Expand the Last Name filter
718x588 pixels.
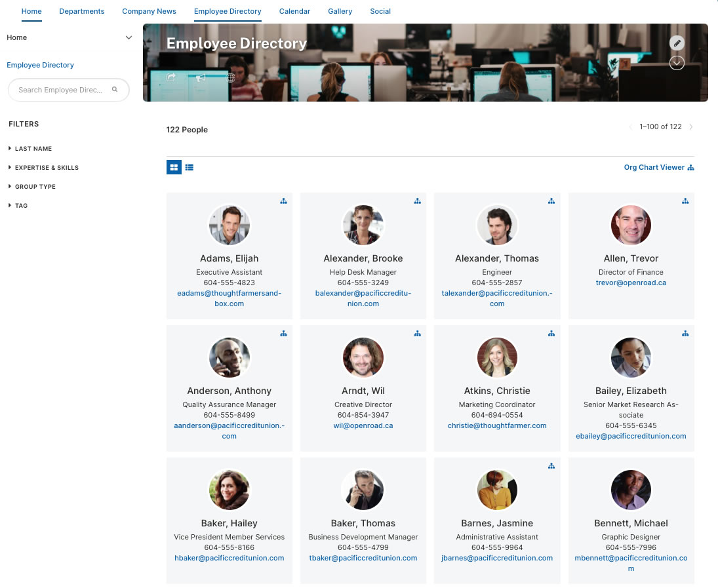click(33, 149)
